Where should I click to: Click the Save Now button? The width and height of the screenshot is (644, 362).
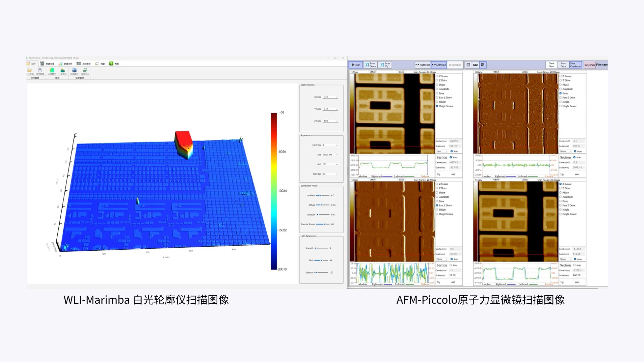551,65
